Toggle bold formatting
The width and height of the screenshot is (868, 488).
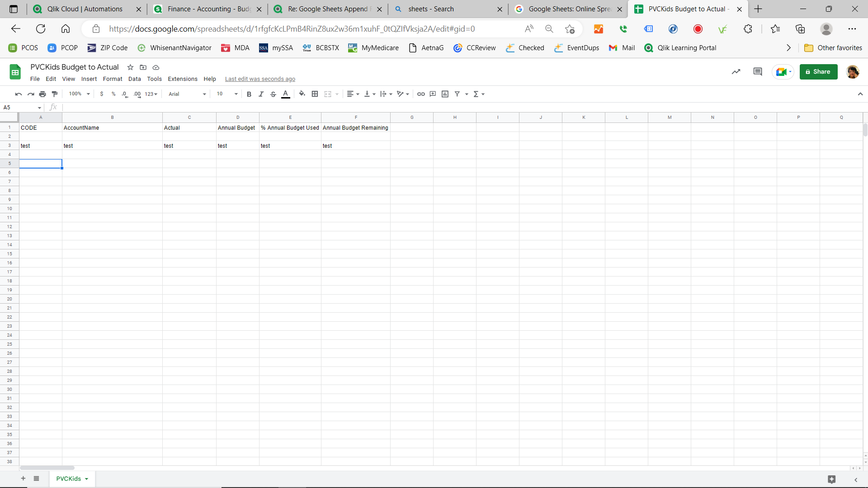(x=249, y=94)
